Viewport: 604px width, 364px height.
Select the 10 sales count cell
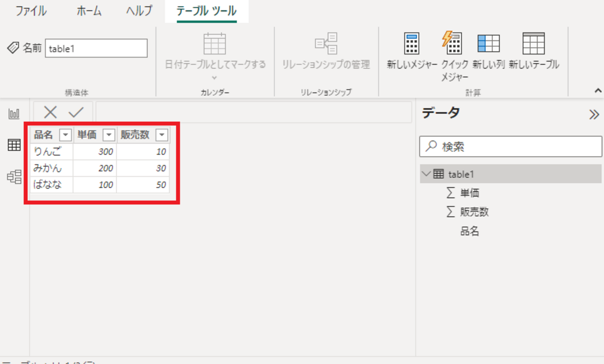click(143, 152)
